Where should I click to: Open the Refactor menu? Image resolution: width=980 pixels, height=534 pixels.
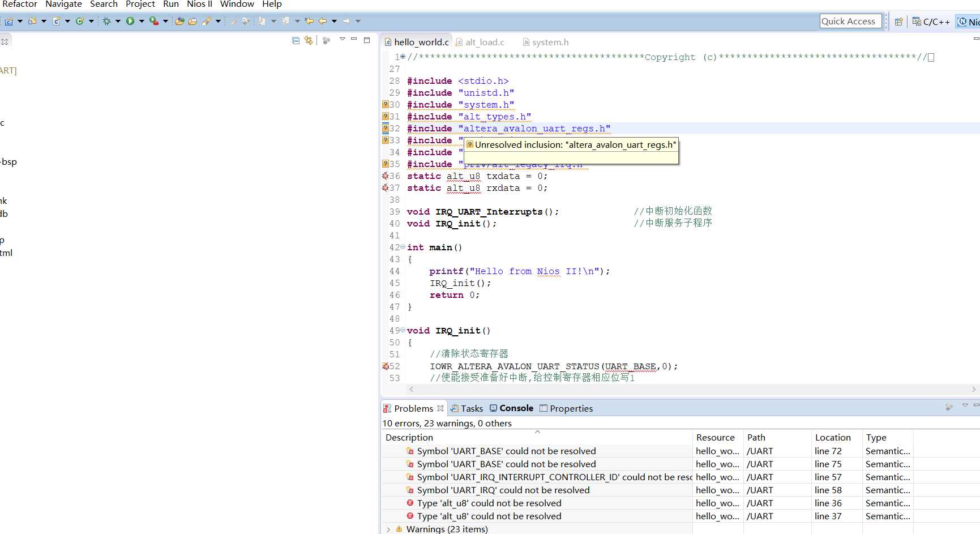20,5
